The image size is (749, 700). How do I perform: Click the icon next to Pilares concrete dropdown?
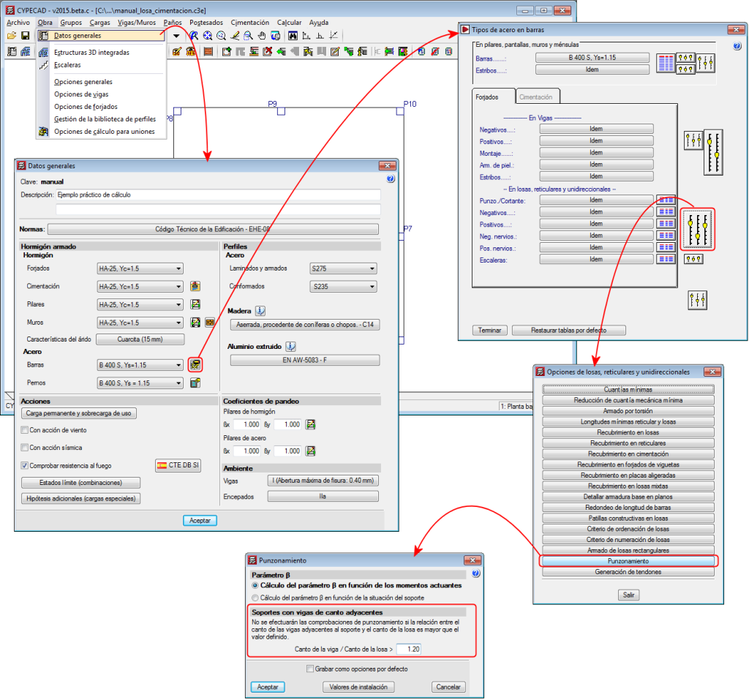point(195,304)
